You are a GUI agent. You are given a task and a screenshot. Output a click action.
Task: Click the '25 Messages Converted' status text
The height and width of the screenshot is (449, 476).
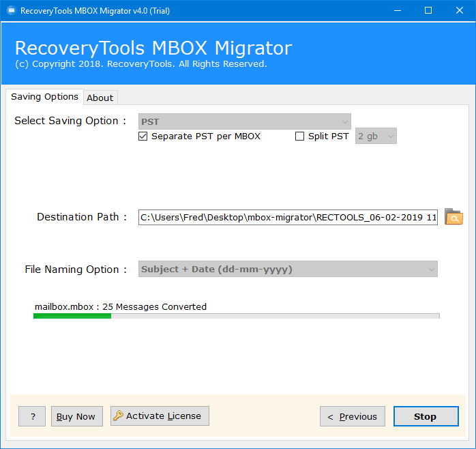(154, 306)
